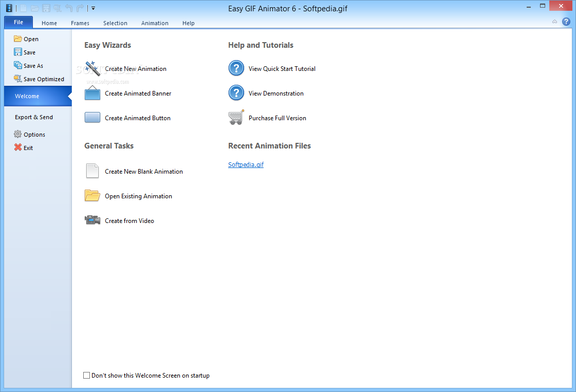Open the Customize Quick Access Toolbar dropdown
This screenshot has width=576, height=392.
pyautogui.click(x=94, y=8)
